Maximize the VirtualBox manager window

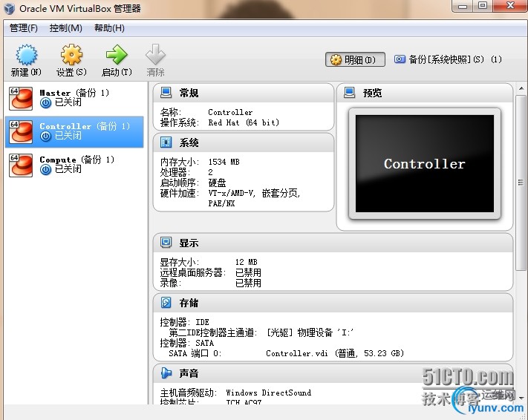pos(483,5)
